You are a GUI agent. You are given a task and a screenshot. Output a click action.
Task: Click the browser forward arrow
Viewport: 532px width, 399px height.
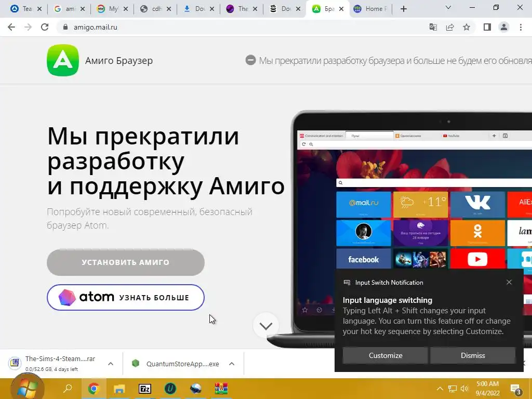[x=28, y=27]
